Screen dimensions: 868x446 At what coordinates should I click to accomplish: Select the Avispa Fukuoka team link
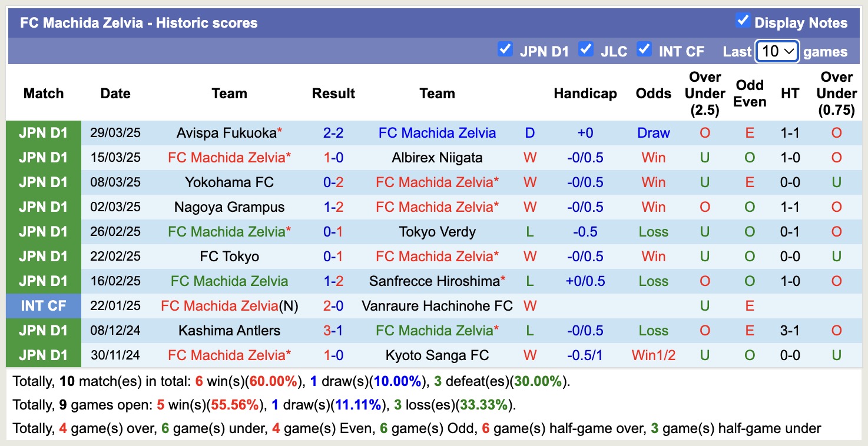coord(226,132)
